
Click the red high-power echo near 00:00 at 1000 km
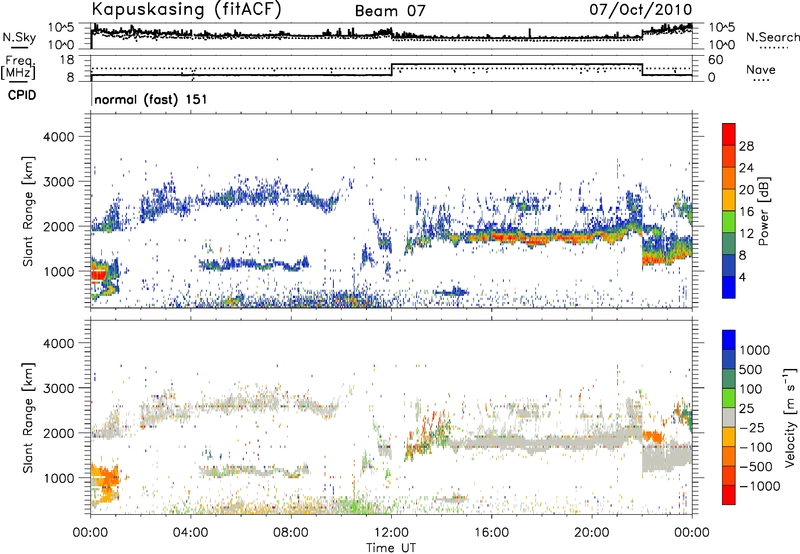pos(98,275)
